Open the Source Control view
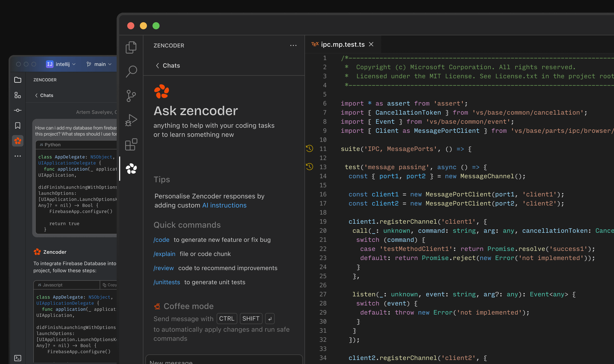 pyautogui.click(x=131, y=96)
